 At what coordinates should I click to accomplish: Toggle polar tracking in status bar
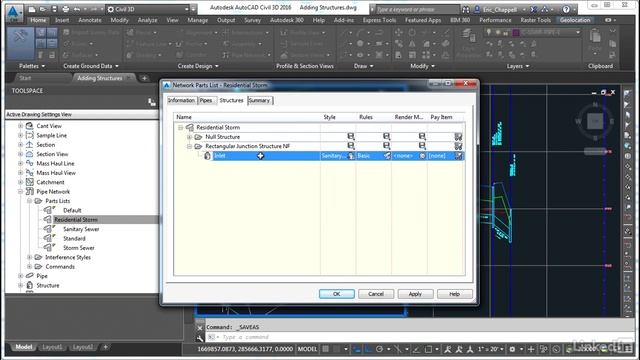pos(379,349)
